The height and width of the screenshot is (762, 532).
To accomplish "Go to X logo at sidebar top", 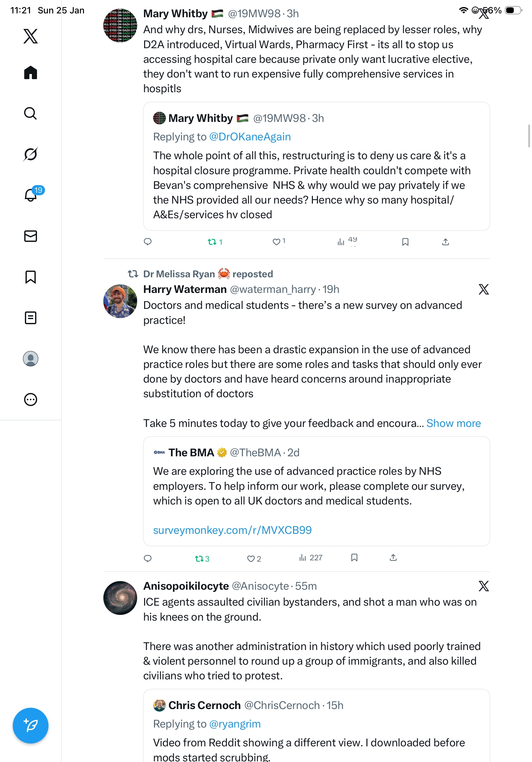I will 31,36.
